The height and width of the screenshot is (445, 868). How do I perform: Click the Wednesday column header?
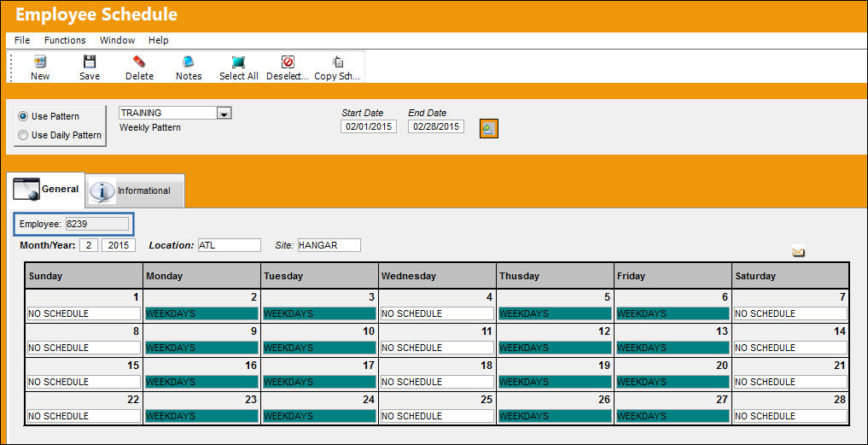tap(437, 275)
